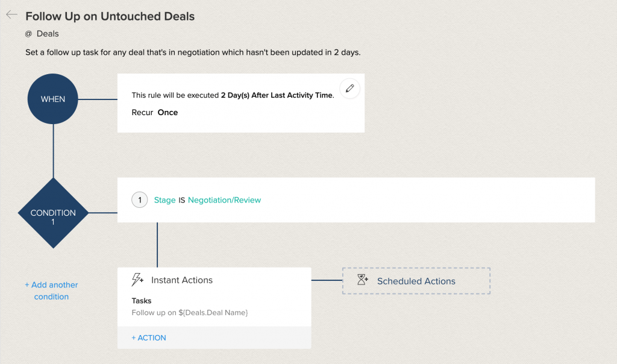This screenshot has width=617, height=364.
Task: Click the Instant Actions lightning bolt icon
Action: [137, 280]
